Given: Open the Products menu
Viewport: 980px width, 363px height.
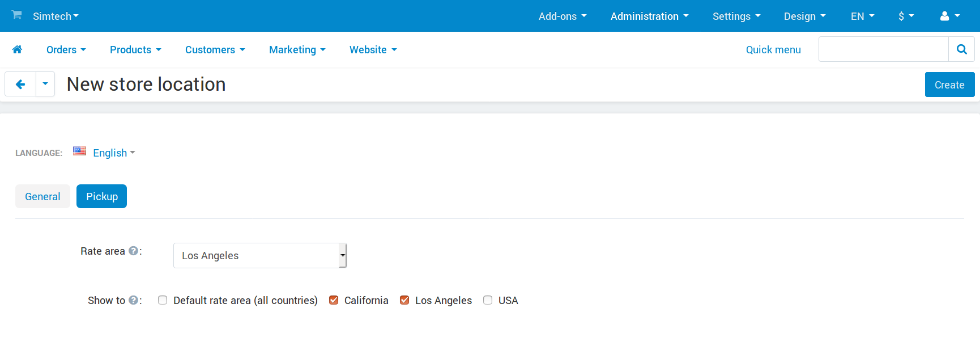Looking at the screenshot, I should pyautogui.click(x=135, y=50).
